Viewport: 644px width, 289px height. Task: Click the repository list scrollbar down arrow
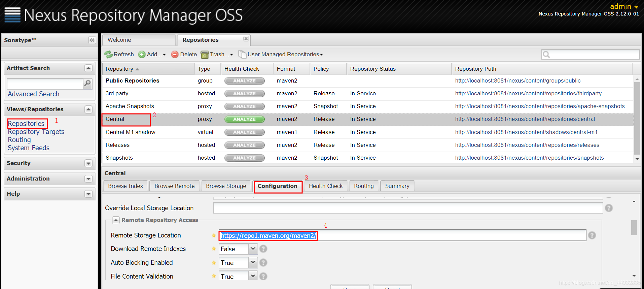click(x=637, y=159)
